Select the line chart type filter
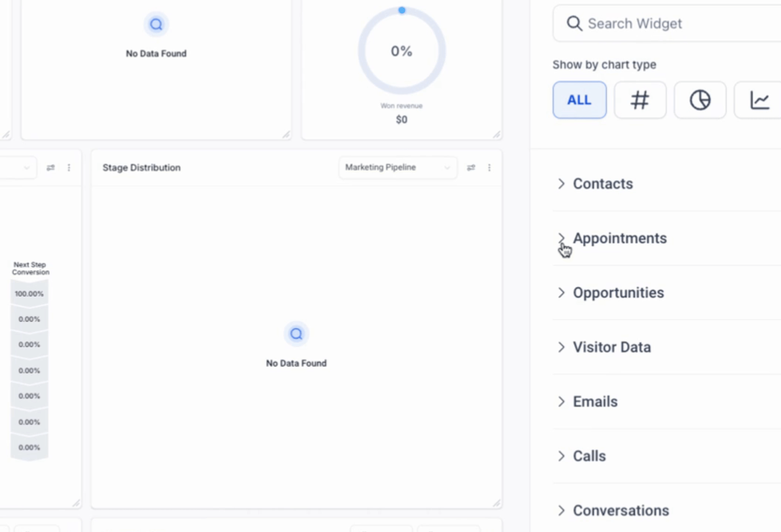This screenshot has height=532, width=781. coord(760,100)
